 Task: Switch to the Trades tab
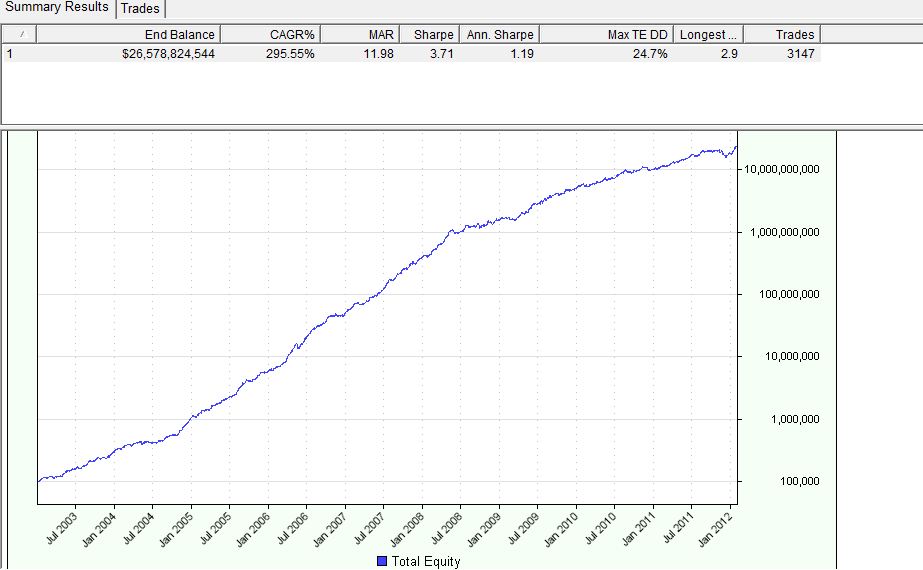[x=140, y=8]
